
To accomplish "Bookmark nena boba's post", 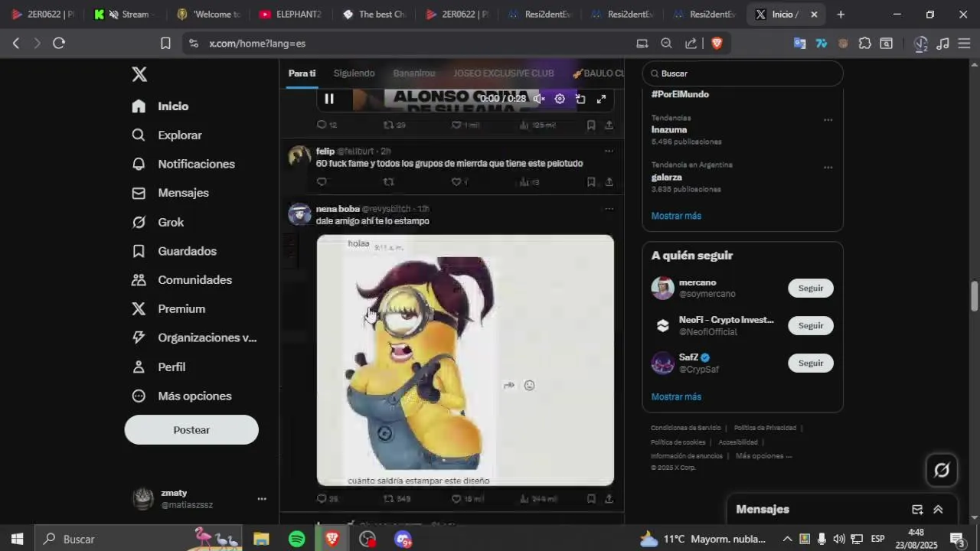I will [591, 499].
